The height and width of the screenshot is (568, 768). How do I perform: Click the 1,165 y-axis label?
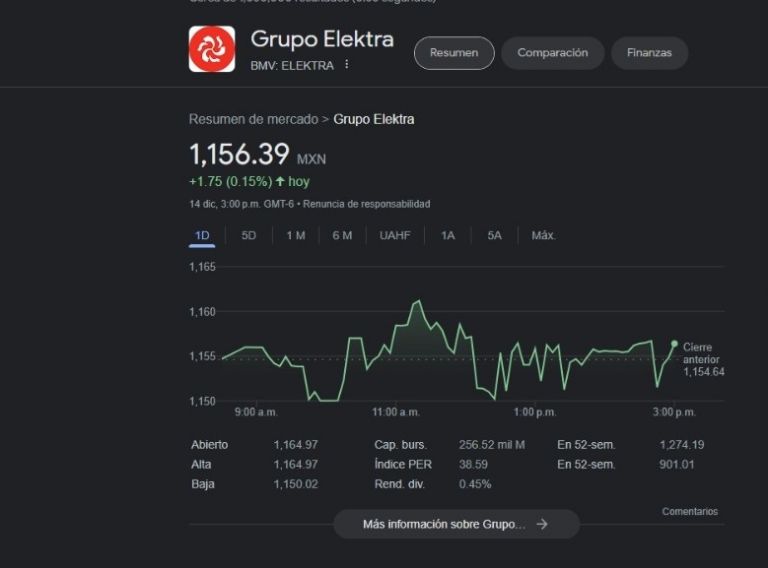[x=202, y=267]
